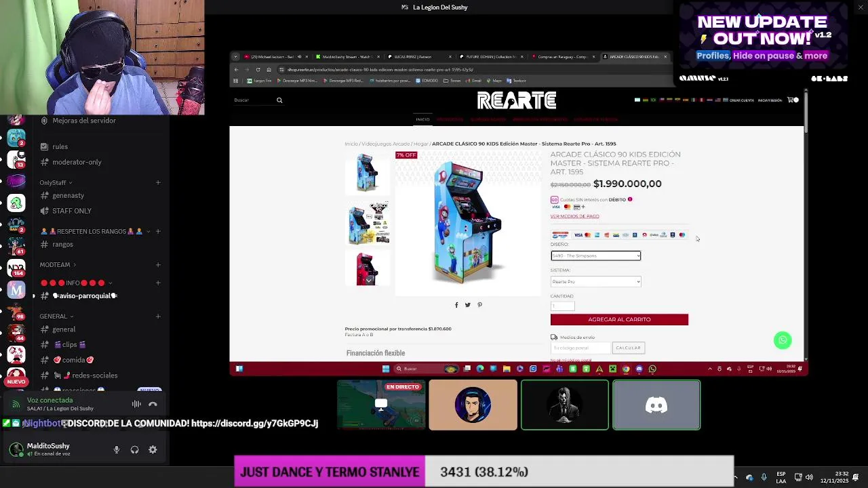This screenshot has width=868, height=488.
Task: Click Videojuegos Arcade breadcrumb
Action: 385,144
